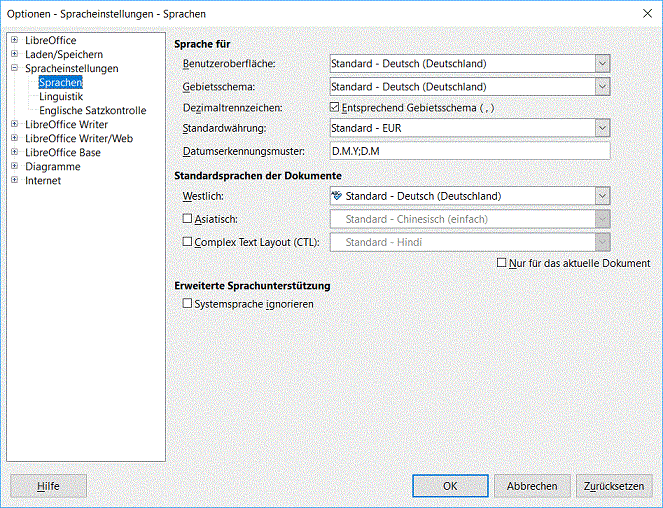Click the Erweiterte Sprachunterstützung heading

[252, 286]
